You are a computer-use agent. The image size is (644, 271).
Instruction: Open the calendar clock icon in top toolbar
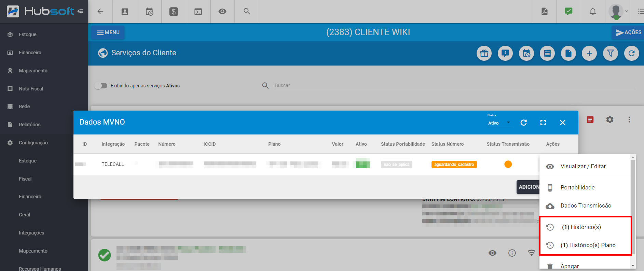(150, 12)
